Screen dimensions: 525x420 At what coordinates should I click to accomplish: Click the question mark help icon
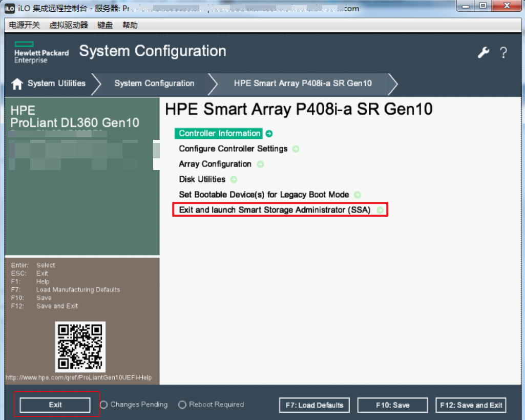pyautogui.click(x=503, y=53)
